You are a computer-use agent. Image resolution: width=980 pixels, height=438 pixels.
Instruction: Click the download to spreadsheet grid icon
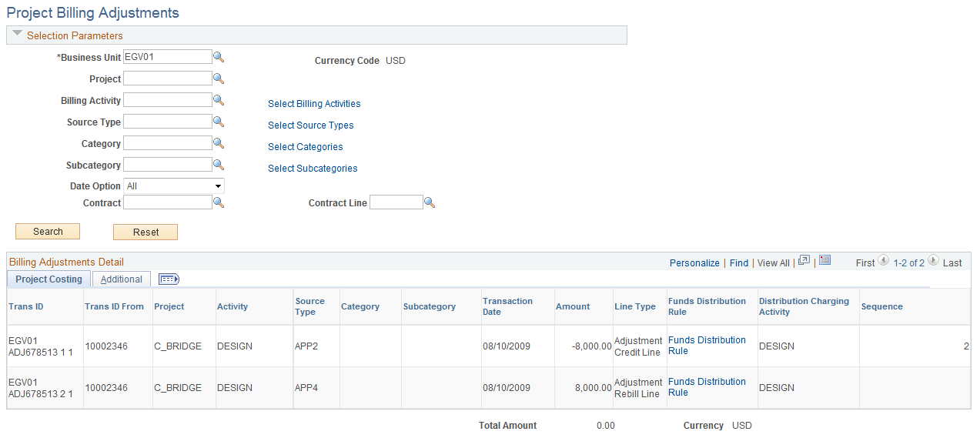coord(825,261)
